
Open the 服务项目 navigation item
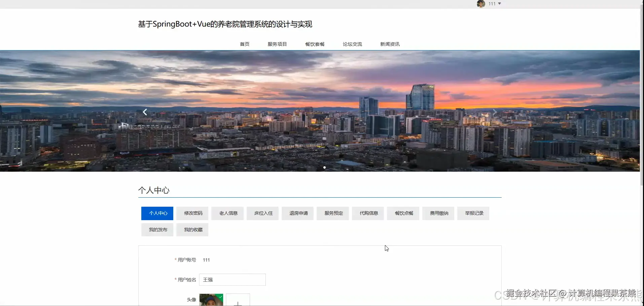click(x=277, y=44)
